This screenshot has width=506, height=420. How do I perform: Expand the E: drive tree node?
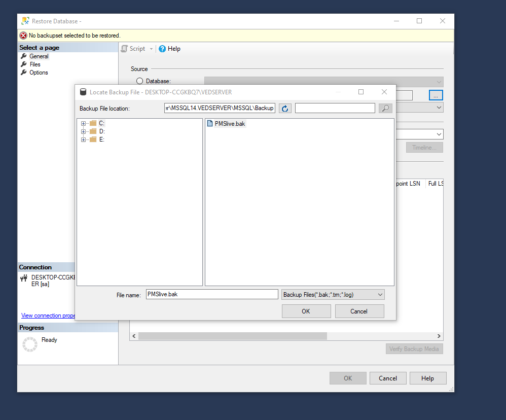pos(84,139)
